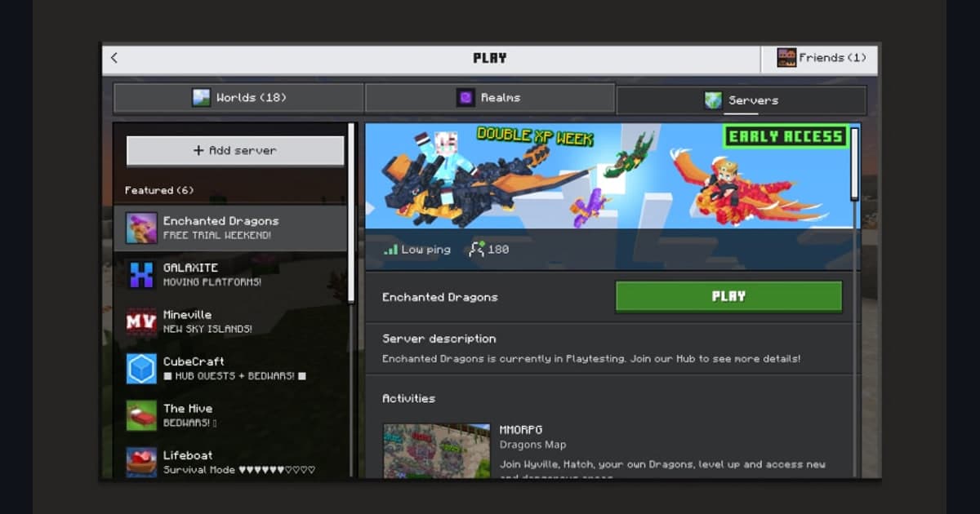Viewport: 980px width, 514px height.
Task: Click the 'NEW SKY ISLANDS!' subtitle
Action: tap(207, 329)
